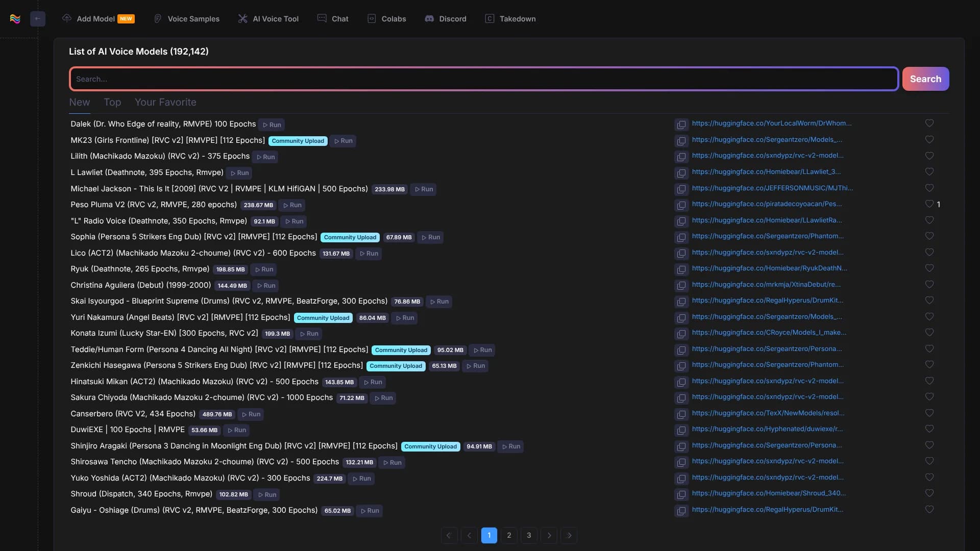Switch to the Top tab
Viewport: 980px width, 551px height.
112,103
